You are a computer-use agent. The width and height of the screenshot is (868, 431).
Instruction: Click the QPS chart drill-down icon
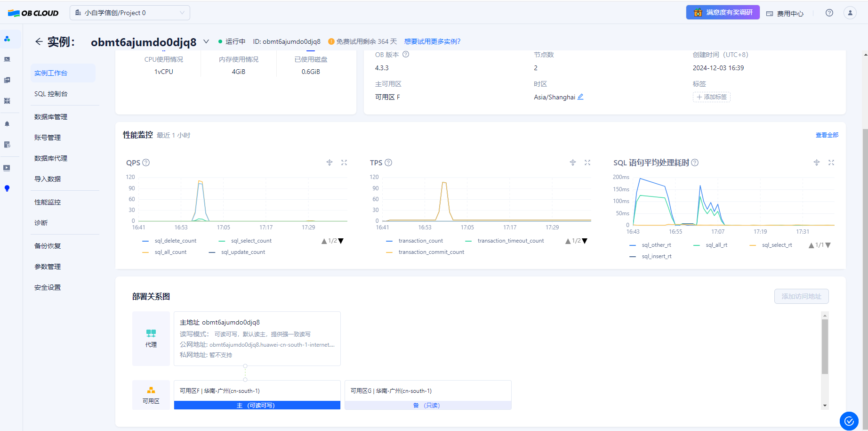(x=330, y=163)
